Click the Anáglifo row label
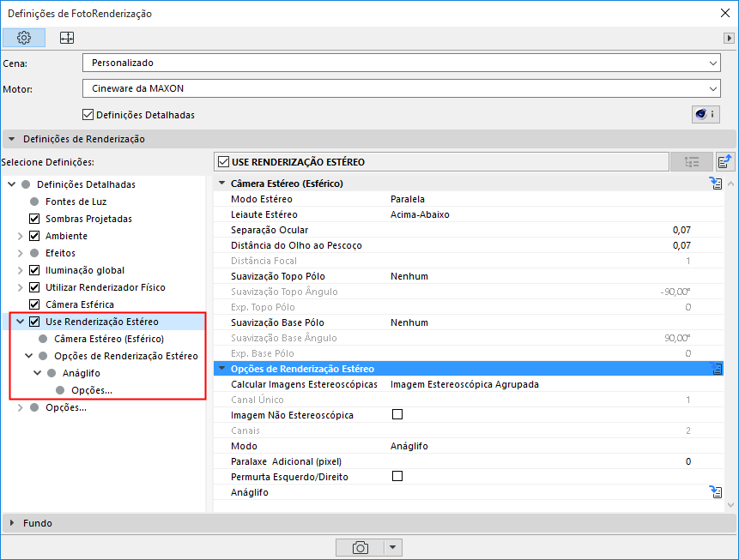This screenshot has width=739, height=560. click(x=250, y=492)
